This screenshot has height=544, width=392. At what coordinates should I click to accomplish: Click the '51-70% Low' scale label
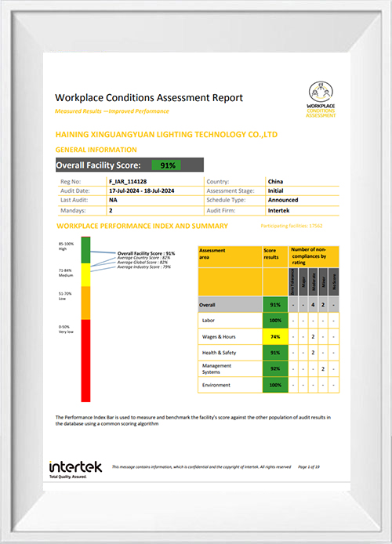click(x=65, y=296)
